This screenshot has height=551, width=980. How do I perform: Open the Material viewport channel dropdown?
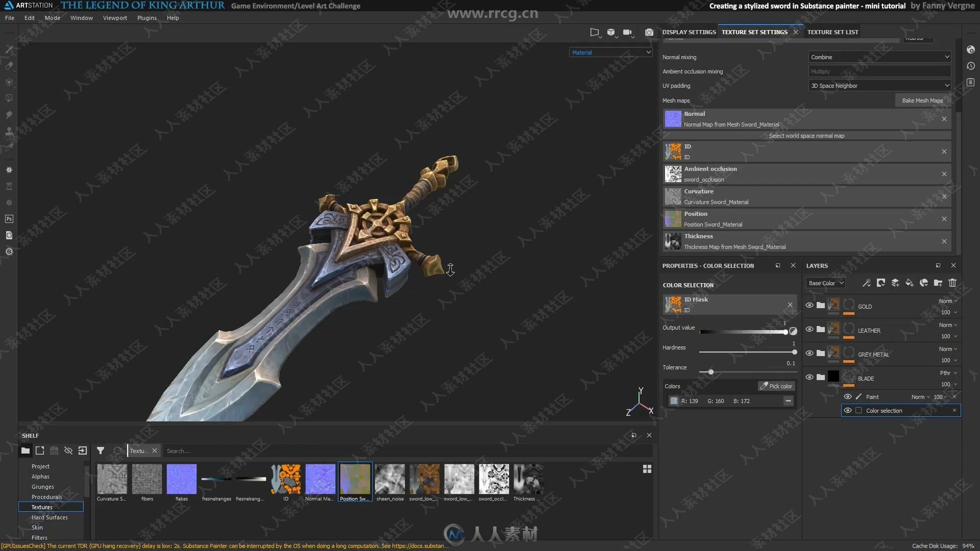tap(610, 52)
